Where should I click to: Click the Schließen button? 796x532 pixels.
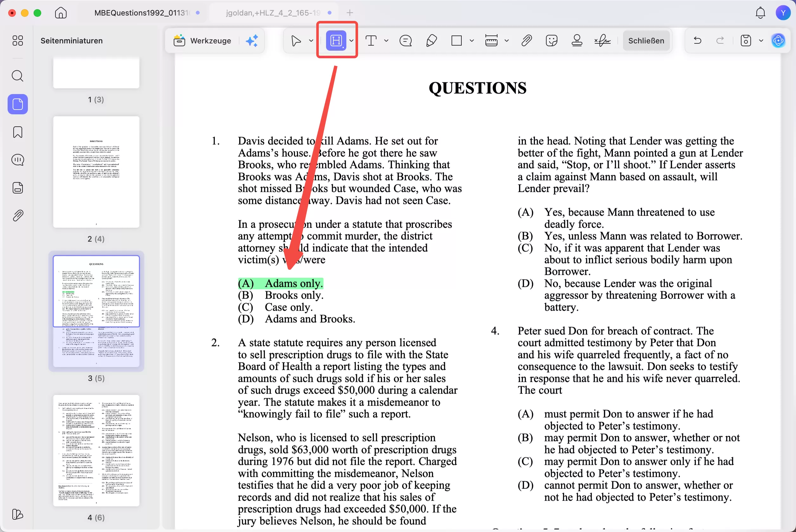pyautogui.click(x=646, y=41)
